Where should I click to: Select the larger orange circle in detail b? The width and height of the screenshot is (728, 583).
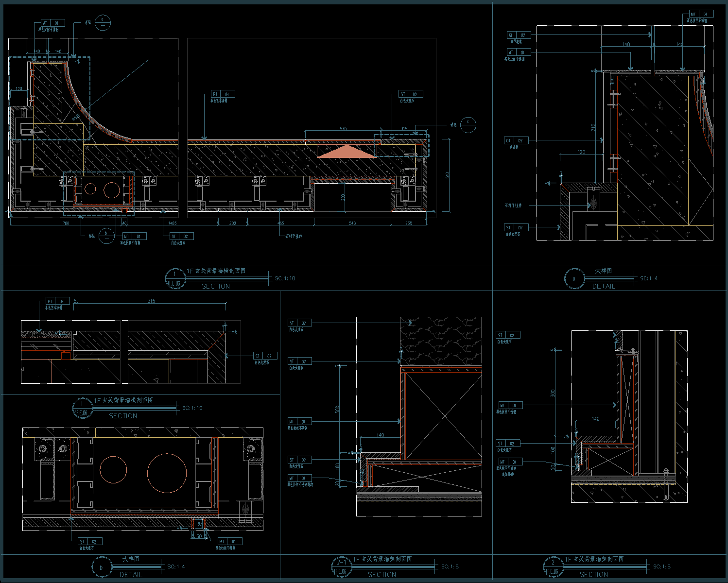167,473
